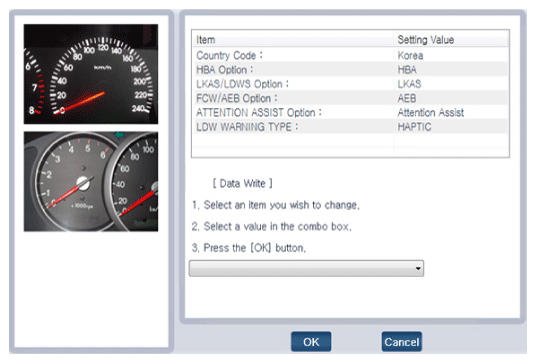Click the Korea setting value
This screenshot has height=363, width=536.
click(x=410, y=55)
